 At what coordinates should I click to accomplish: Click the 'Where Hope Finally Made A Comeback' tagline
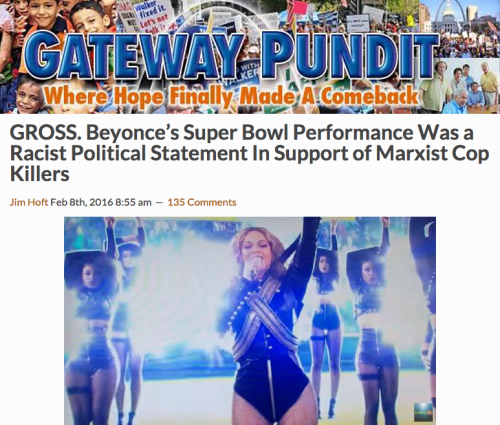pos(231,96)
